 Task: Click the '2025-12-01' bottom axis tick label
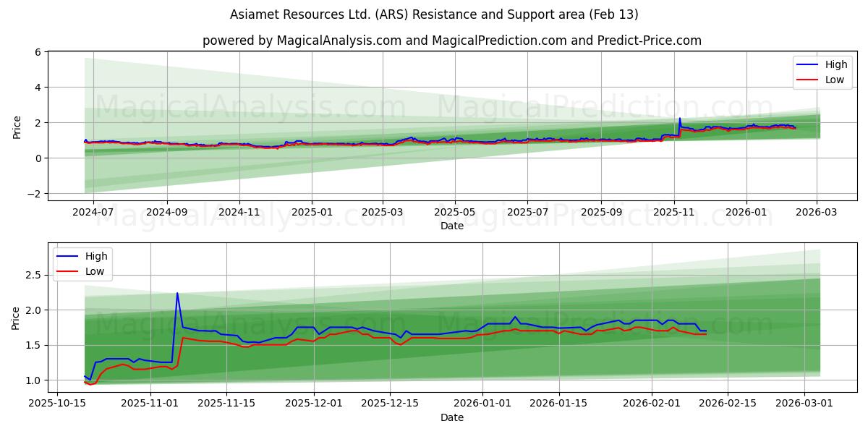(313, 404)
